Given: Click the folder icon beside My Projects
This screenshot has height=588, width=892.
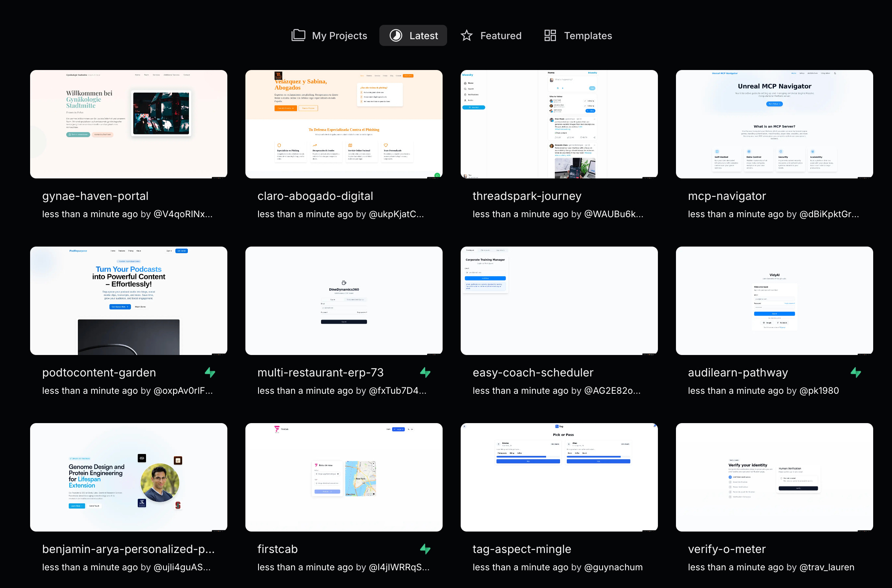Looking at the screenshot, I should 298,35.
